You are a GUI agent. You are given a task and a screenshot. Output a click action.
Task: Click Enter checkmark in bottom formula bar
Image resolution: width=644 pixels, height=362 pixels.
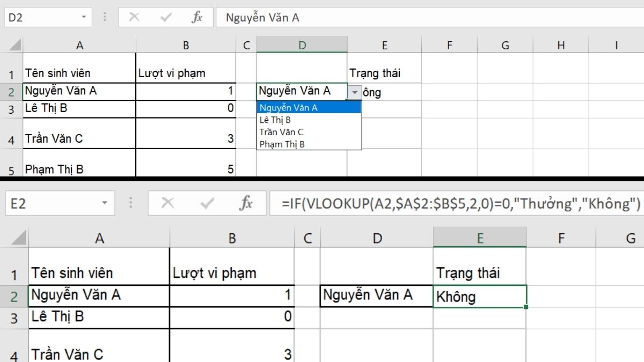pyautogui.click(x=207, y=203)
